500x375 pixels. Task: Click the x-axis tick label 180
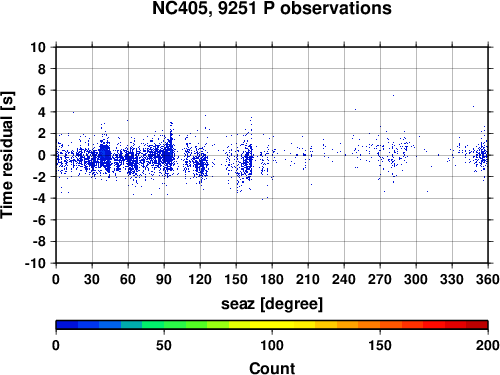pyautogui.click(x=272, y=279)
